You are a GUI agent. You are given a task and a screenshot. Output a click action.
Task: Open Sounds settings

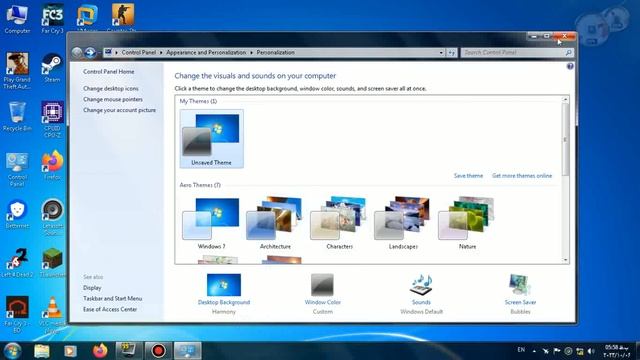(421, 293)
